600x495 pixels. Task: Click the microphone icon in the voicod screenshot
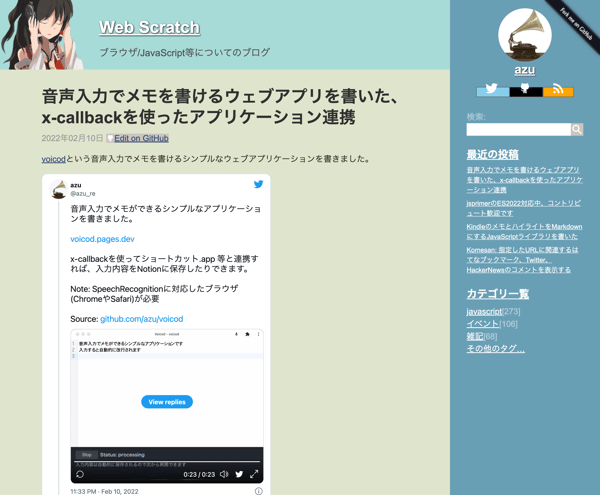coord(236,334)
